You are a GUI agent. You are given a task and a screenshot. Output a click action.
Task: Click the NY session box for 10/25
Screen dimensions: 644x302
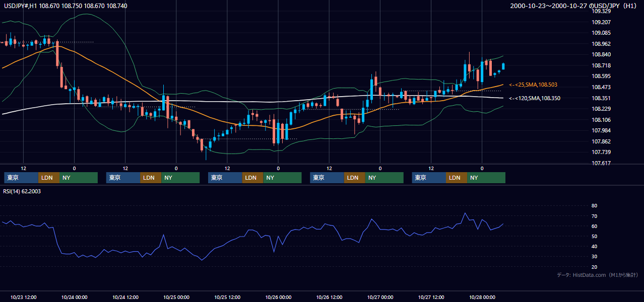282,178
